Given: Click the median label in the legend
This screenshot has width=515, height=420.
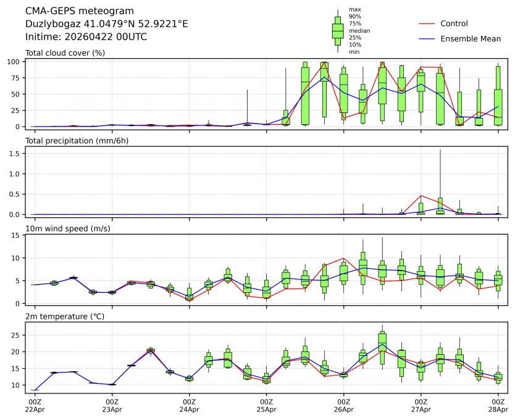Looking at the screenshot, I should pos(359,31).
